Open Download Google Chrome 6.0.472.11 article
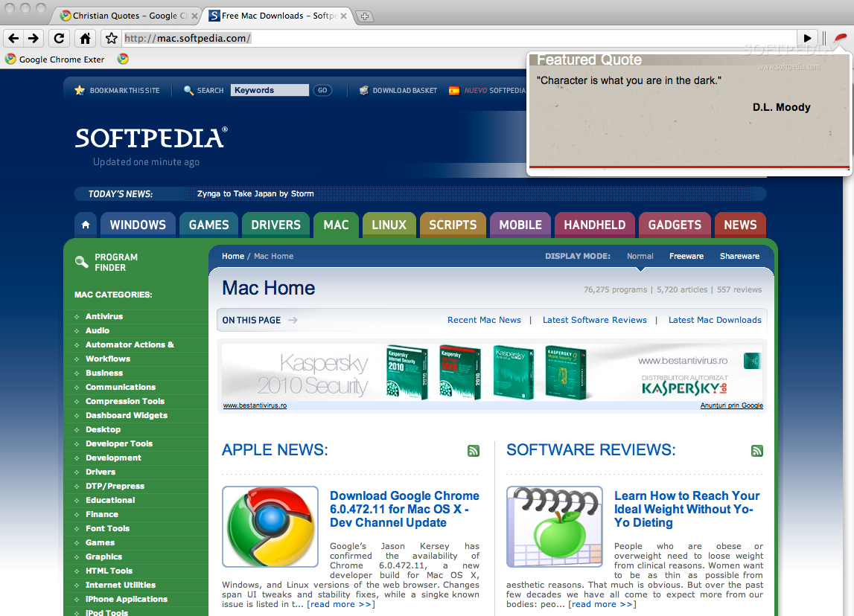Screen dimensions: 854x616 click(404, 510)
